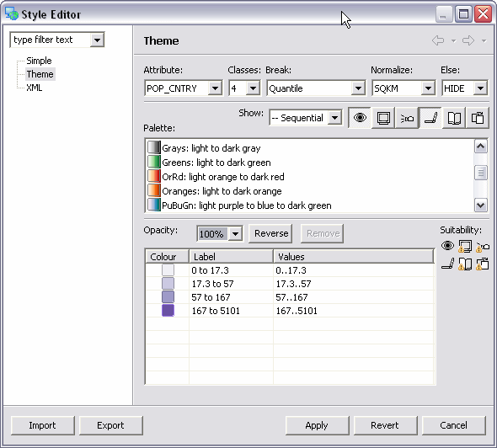This screenshot has height=448, width=497.
Task: Click the darkest purple colour swatch
Action: (x=168, y=311)
